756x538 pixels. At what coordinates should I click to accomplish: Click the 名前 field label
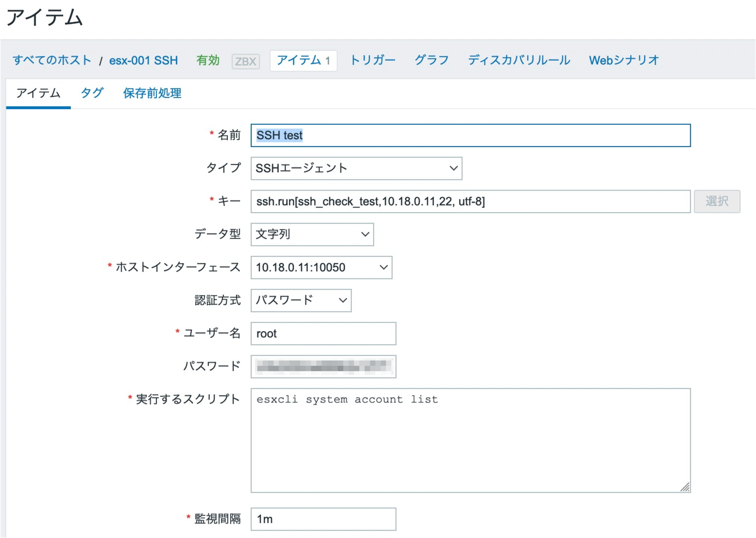229,135
